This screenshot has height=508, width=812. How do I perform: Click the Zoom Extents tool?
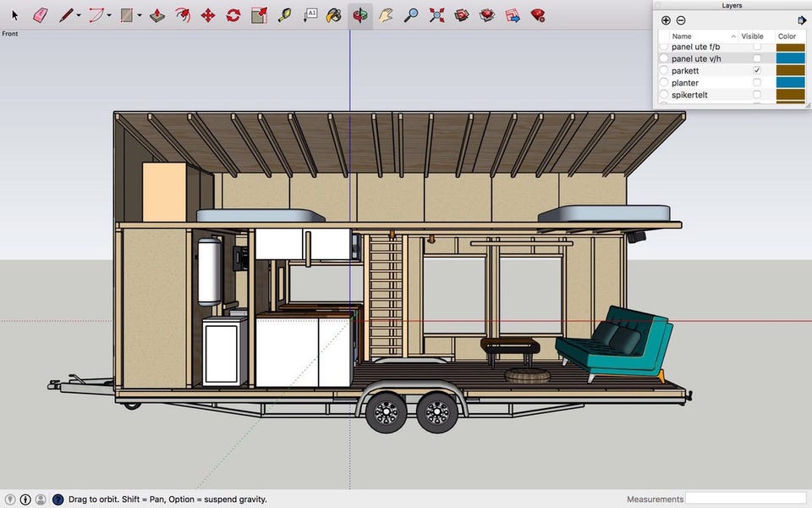(436, 15)
